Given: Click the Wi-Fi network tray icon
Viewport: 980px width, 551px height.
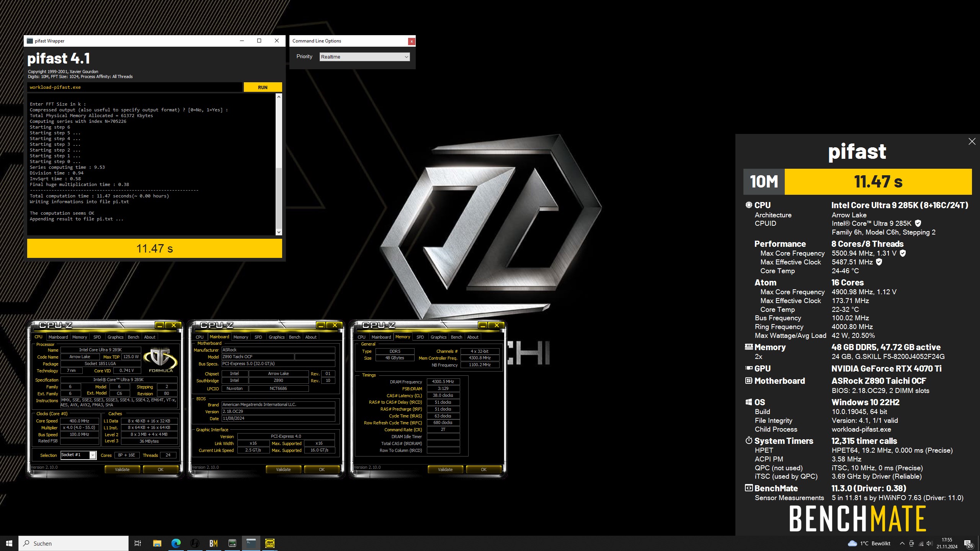Looking at the screenshot, I should pos(921,544).
